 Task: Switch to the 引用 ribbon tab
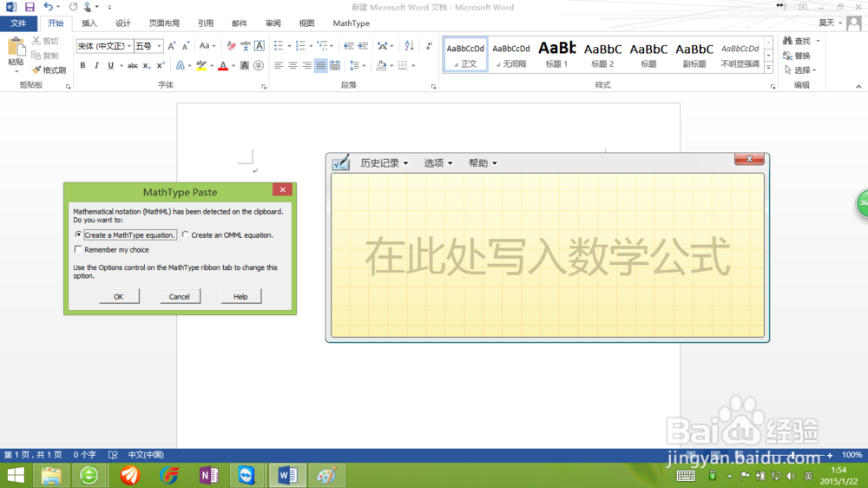point(206,23)
